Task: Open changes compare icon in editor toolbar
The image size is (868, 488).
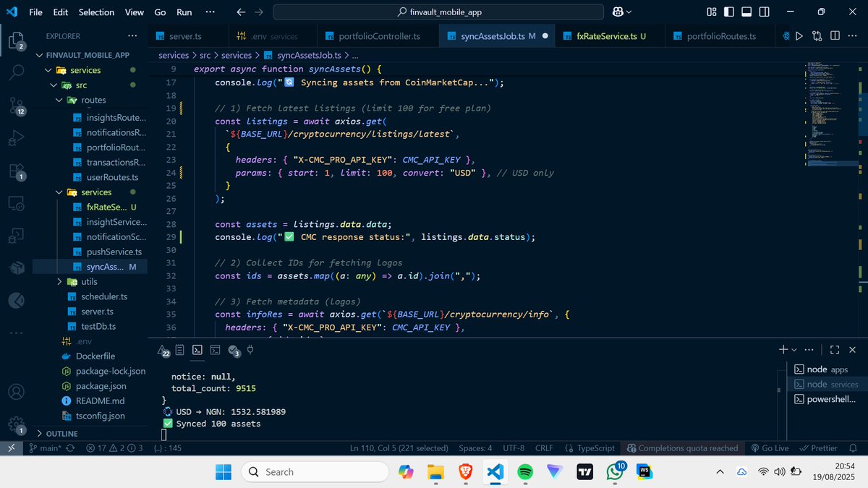Action: point(817,35)
